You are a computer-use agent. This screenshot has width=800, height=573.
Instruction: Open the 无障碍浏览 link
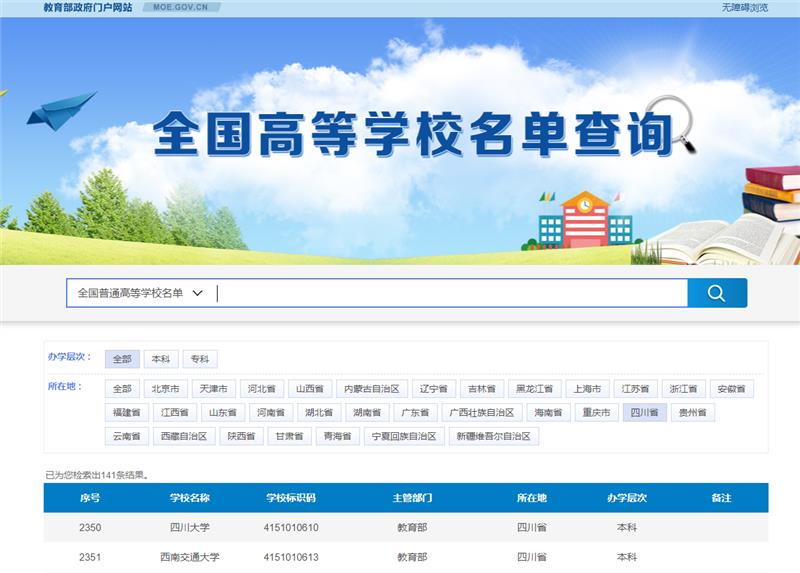point(744,7)
